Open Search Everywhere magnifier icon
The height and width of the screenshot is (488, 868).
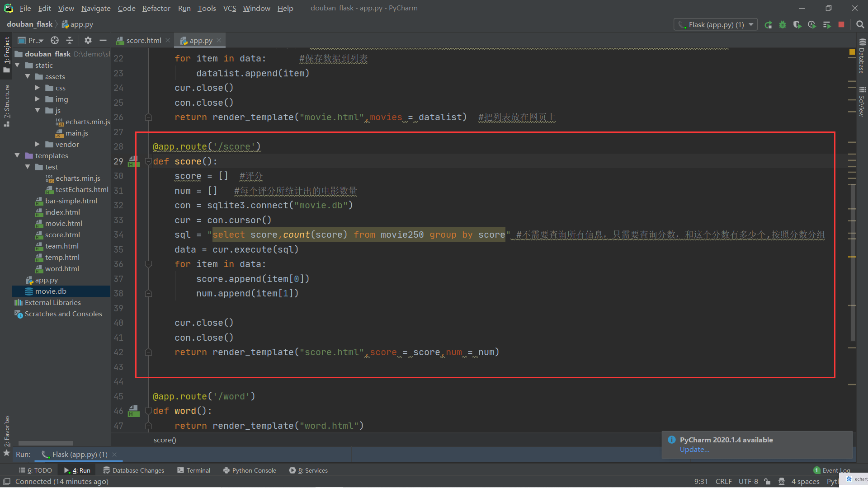pos(860,25)
